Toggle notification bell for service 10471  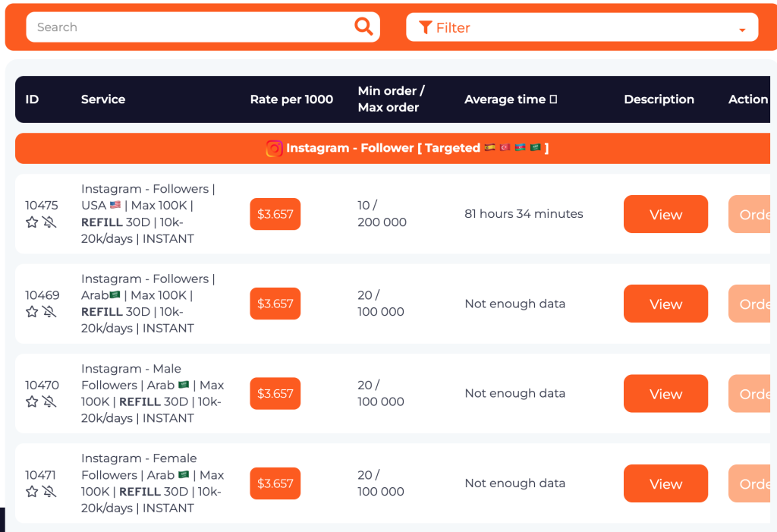[49, 491]
